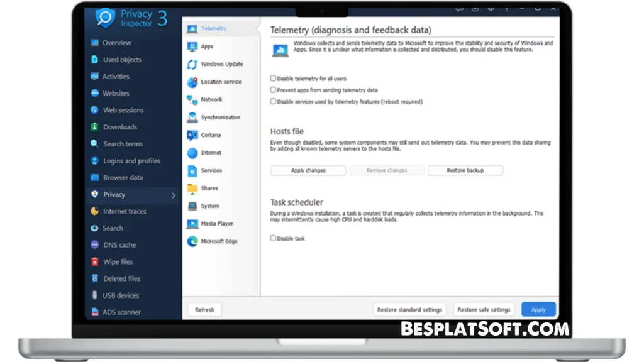Enable 'Disable telemetry for all users'
This screenshot has height=362, width=644.
[x=273, y=78]
